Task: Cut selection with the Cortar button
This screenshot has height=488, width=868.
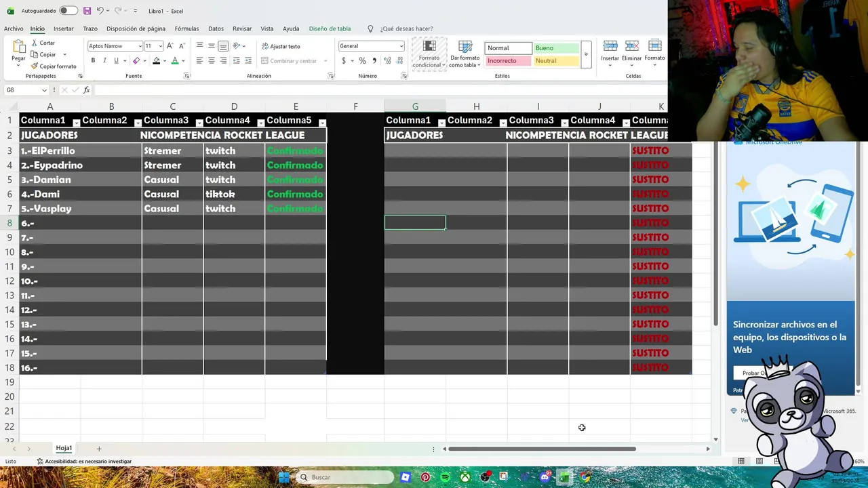Action: 43,43
